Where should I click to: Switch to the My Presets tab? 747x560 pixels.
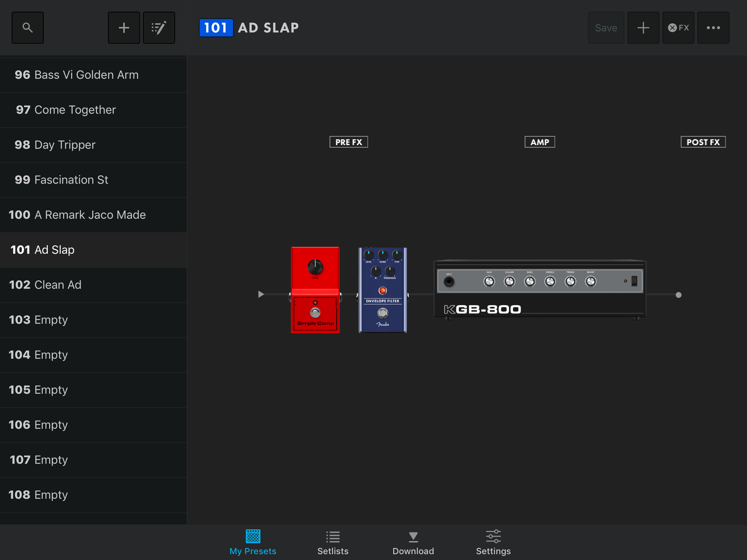pos(253,542)
